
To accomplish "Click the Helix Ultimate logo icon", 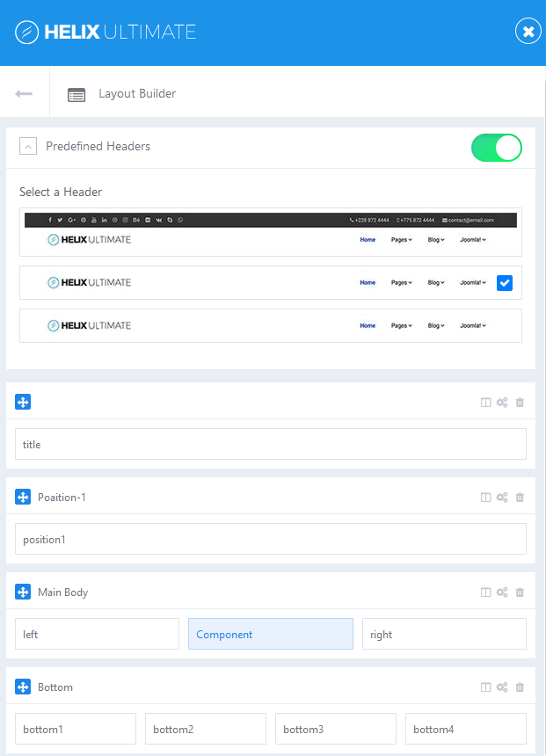I will coord(26,31).
